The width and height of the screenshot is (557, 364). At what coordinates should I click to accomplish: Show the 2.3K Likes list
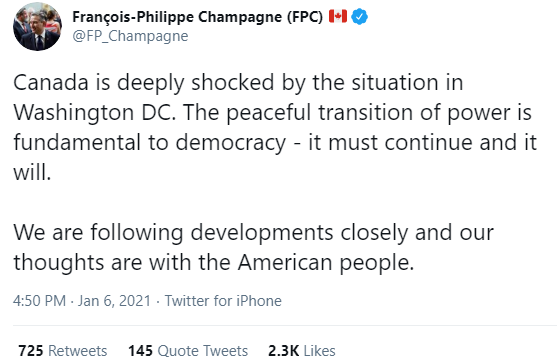tap(302, 351)
